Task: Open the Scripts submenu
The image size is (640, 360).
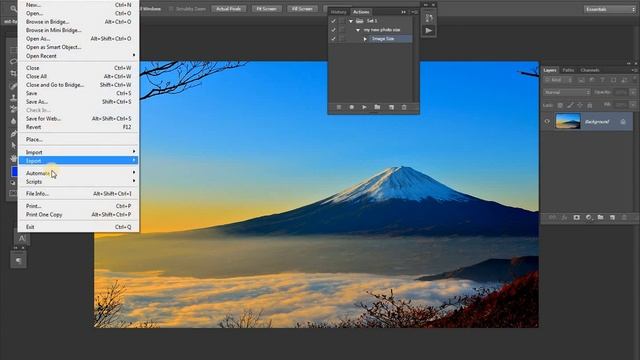Action: tap(78, 182)
